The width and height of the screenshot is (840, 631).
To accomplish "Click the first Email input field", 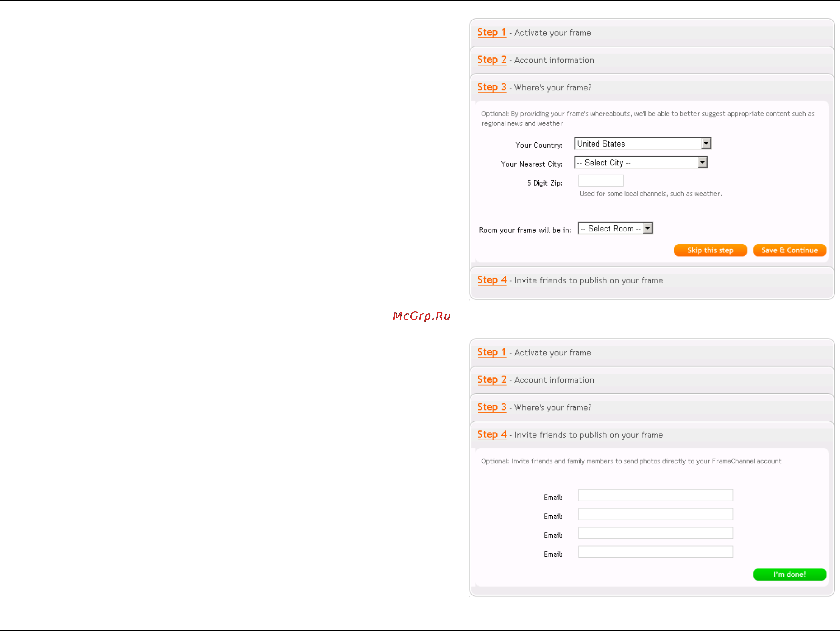I will pyautogui.click(x=655, y=495).
